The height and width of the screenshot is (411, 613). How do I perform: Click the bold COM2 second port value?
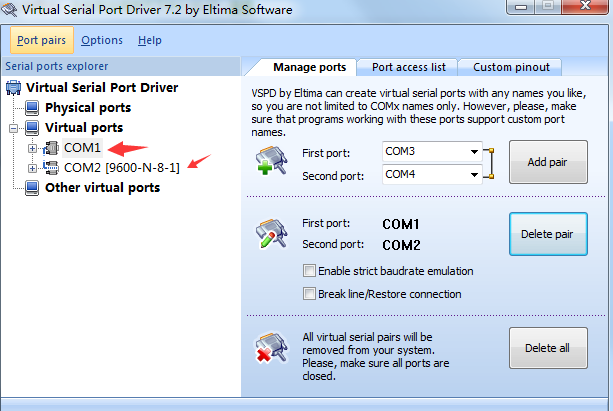pos(401,245)
